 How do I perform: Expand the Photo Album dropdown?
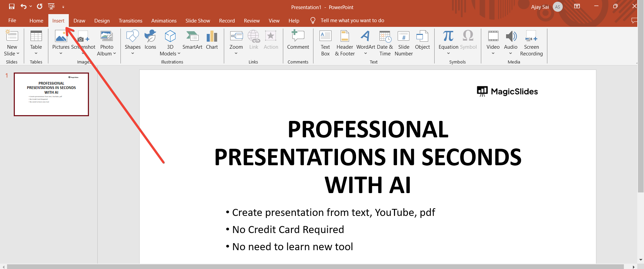[114, 54]
